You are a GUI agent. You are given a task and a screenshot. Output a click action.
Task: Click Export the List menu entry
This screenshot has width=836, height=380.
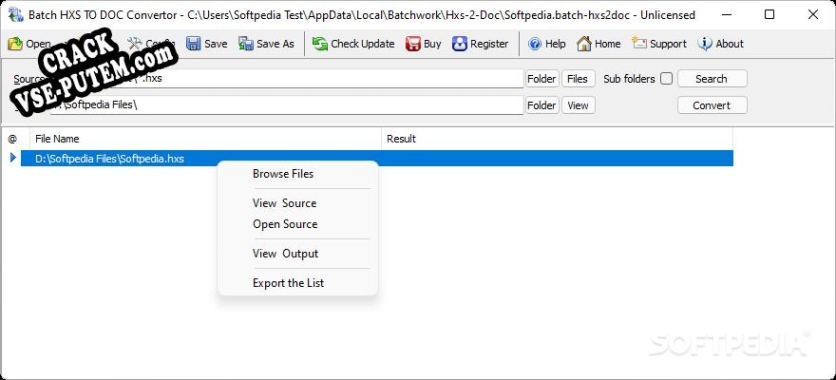pyautogui.click(x=288, y=283)
